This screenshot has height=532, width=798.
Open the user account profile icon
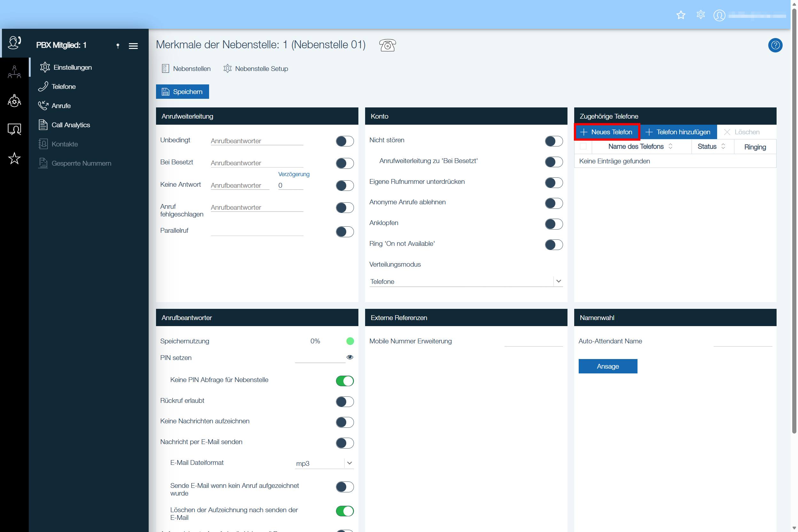719,15
